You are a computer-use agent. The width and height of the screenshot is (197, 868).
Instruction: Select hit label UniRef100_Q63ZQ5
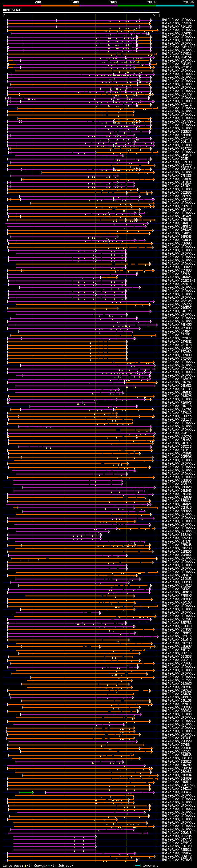[x=177, y=836]
